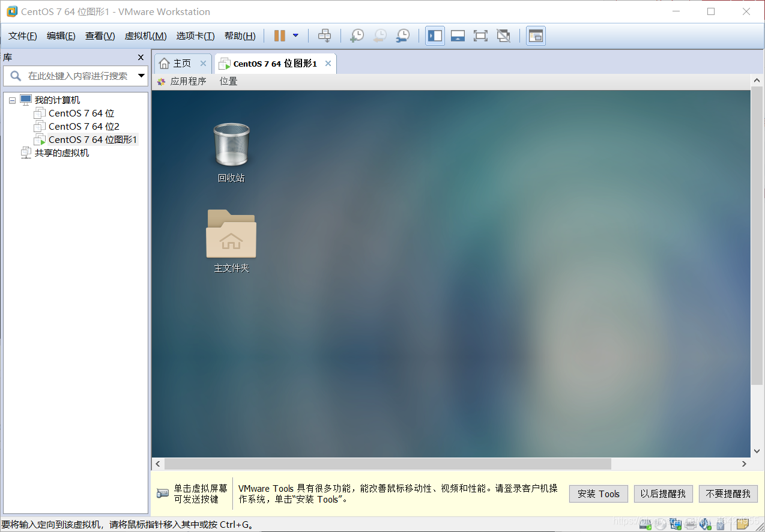Open the 编辑(E) menu
765x532 pixels.
point(61,36)
